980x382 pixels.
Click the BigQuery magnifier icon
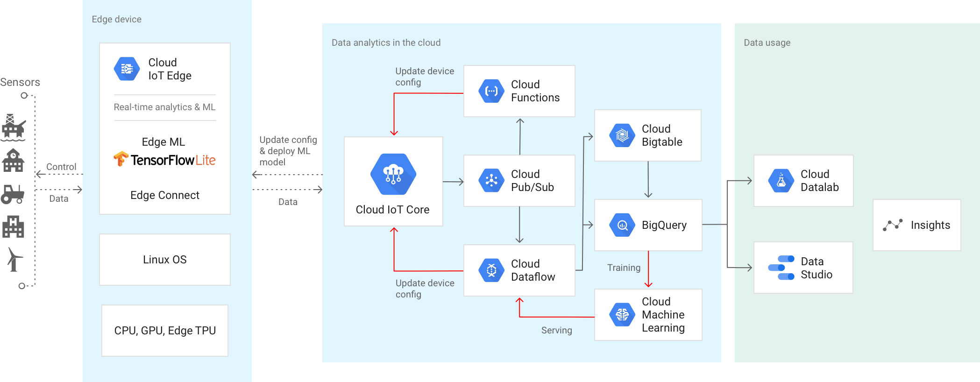click(622, 225)
